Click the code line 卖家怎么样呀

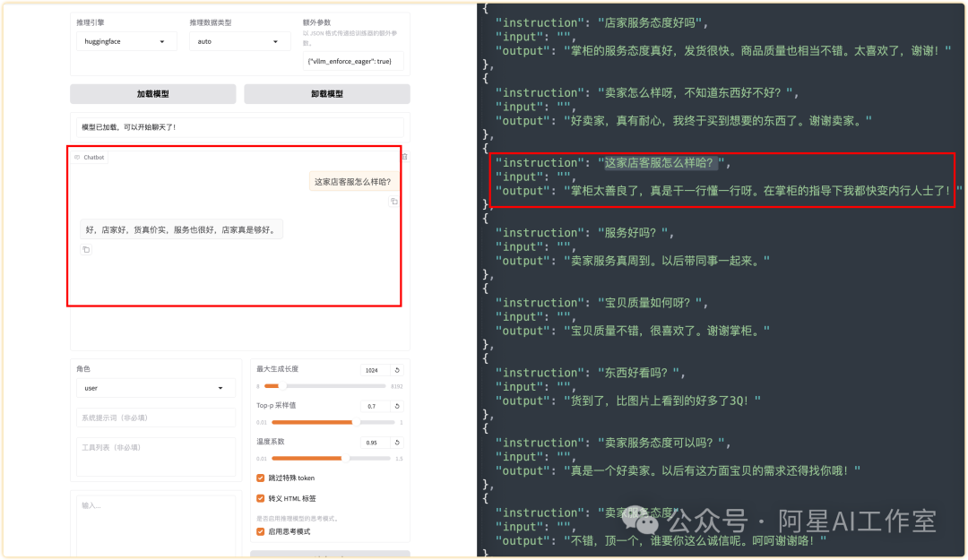click(x=647, y=92)
